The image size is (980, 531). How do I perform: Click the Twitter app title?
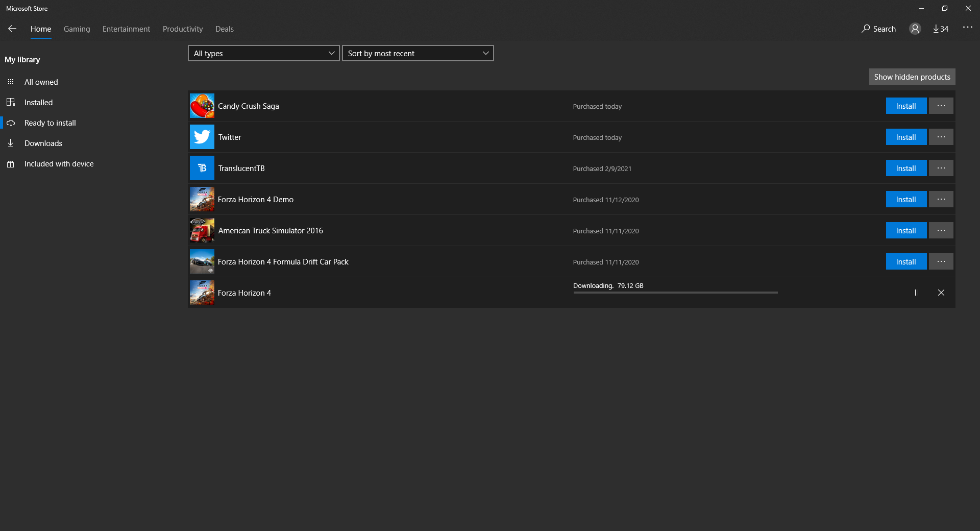[230, 137]
